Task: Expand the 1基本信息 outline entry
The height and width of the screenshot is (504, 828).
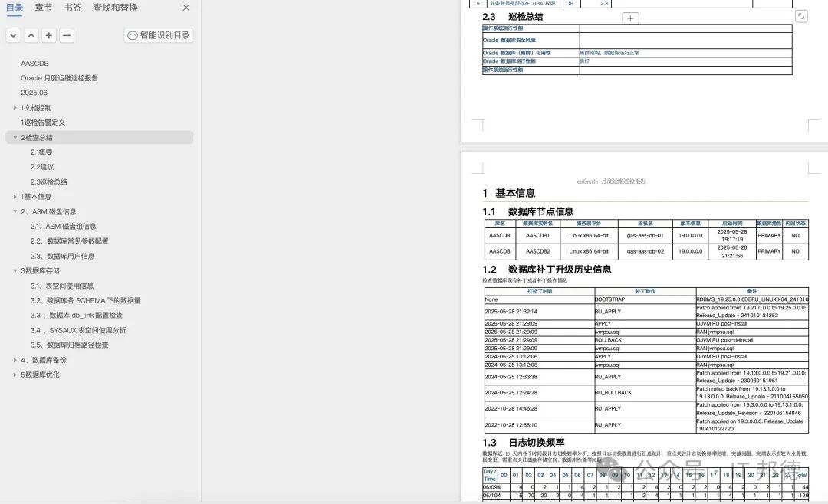Action: [15, 196]
